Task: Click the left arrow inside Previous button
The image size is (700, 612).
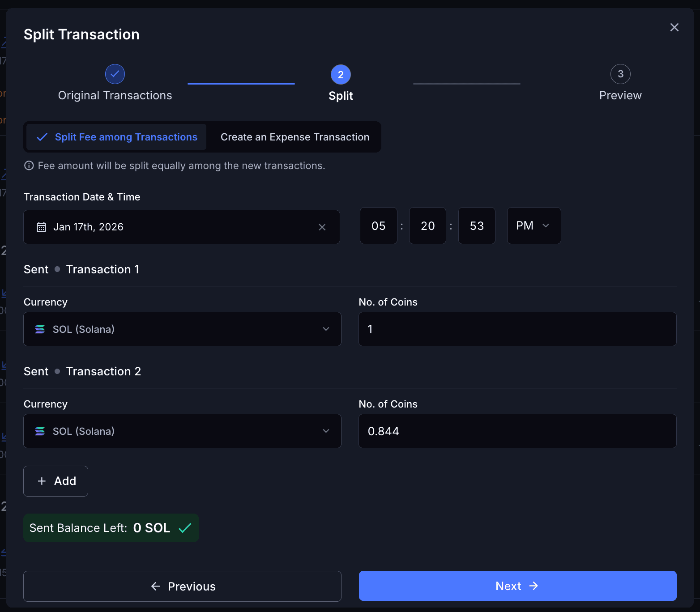Action: [x=155, y=586]
